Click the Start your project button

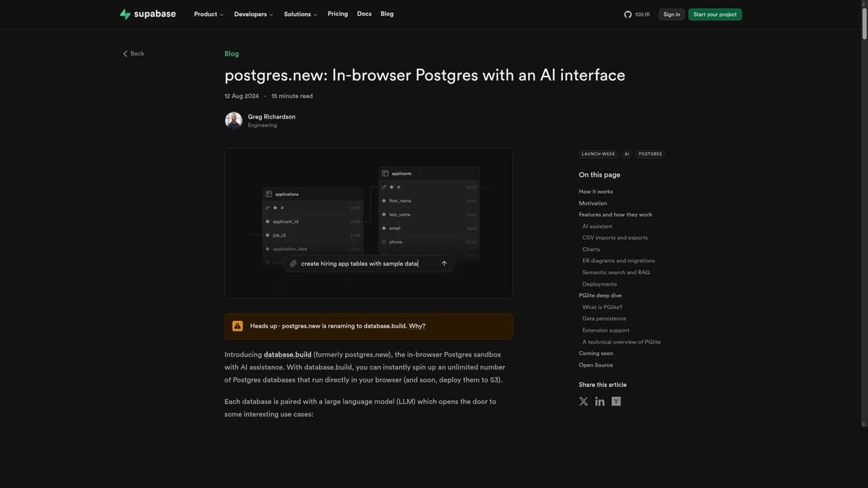pos(715,14)
